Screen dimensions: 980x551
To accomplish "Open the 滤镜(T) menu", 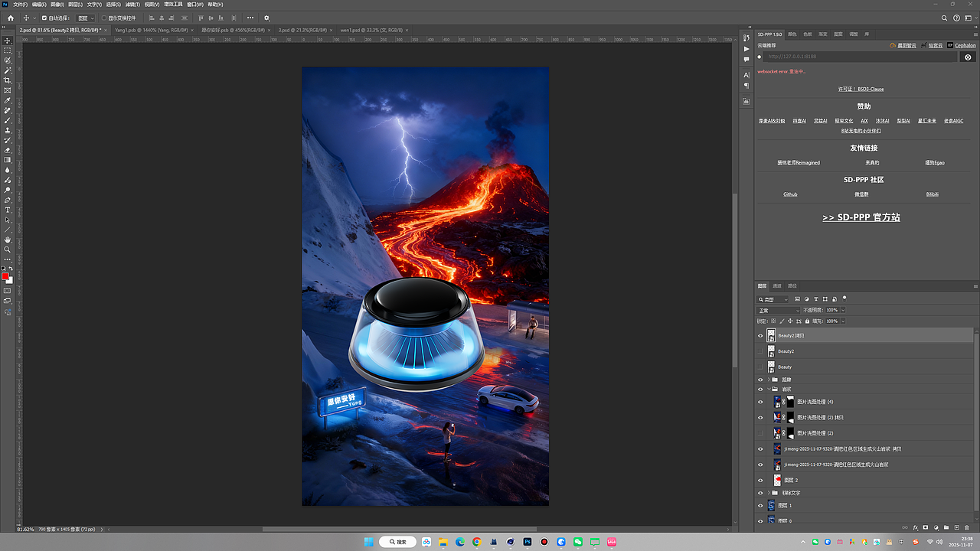I will point(132,4).
